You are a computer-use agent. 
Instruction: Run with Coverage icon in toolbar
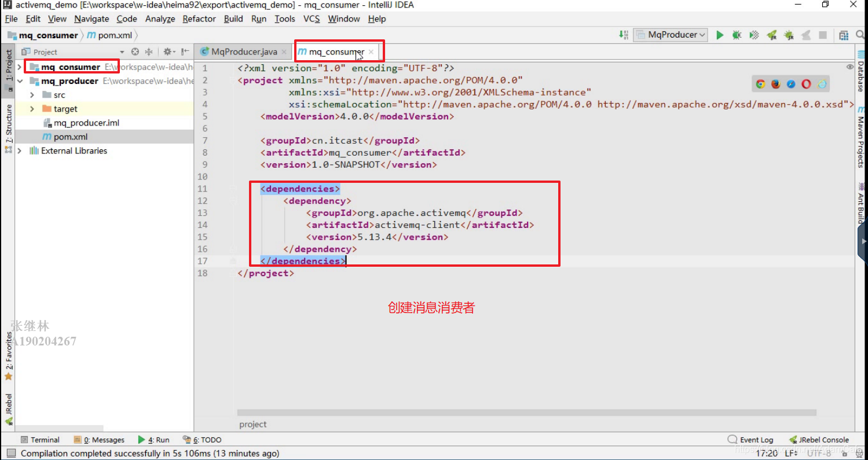point(754,35)
